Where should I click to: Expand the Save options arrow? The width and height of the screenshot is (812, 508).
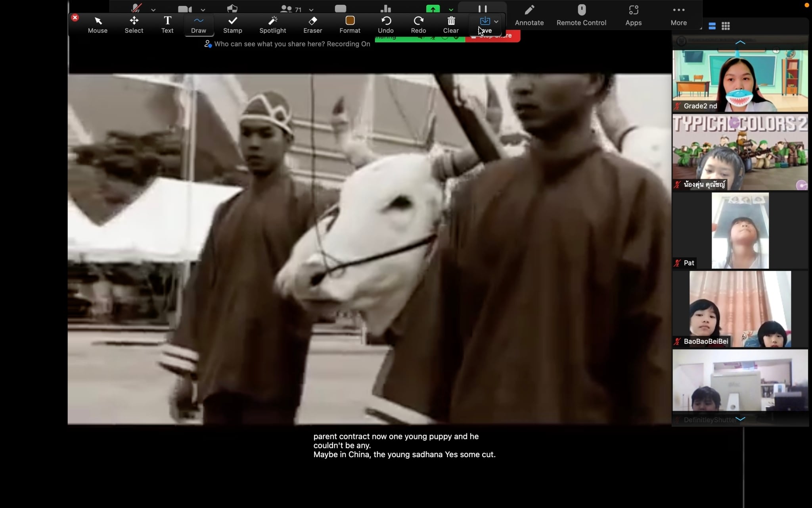(496, 21)
